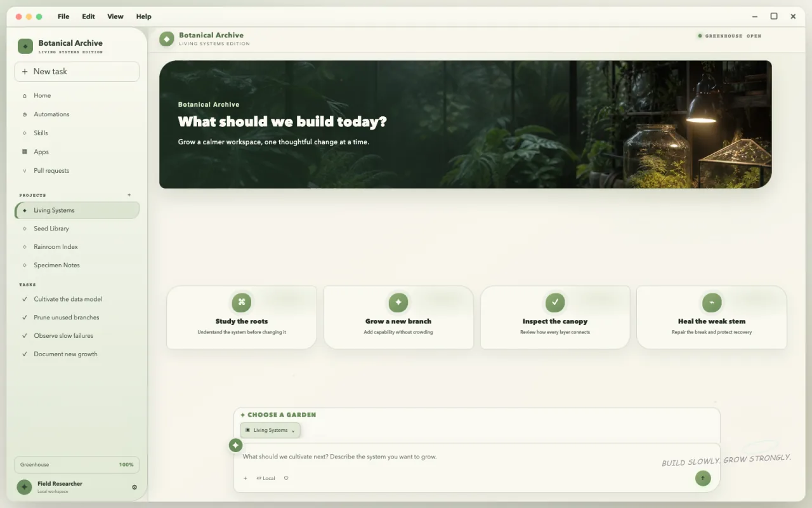The image size is (812, 508).
Task: Maximize the window with the square button
Action: pos(774,17)
